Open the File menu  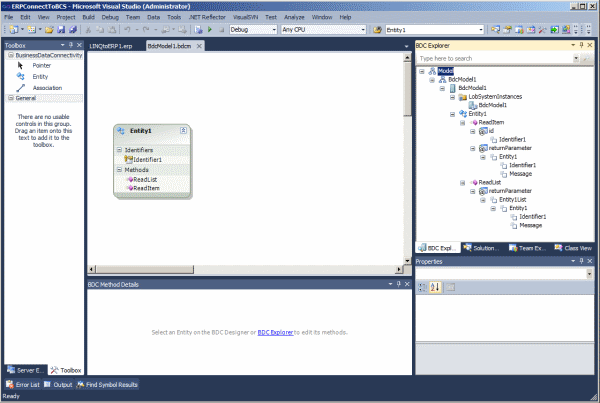pos(8,17)
